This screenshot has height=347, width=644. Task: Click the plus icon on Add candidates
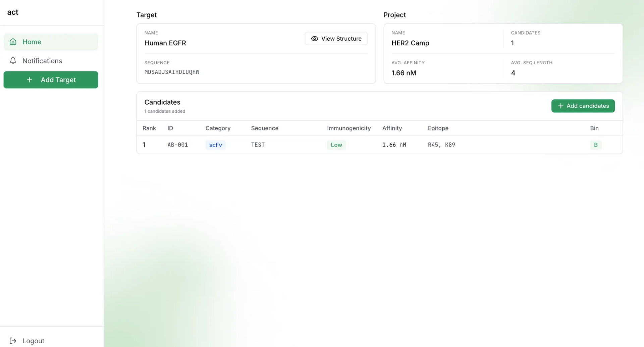(560, 106)
